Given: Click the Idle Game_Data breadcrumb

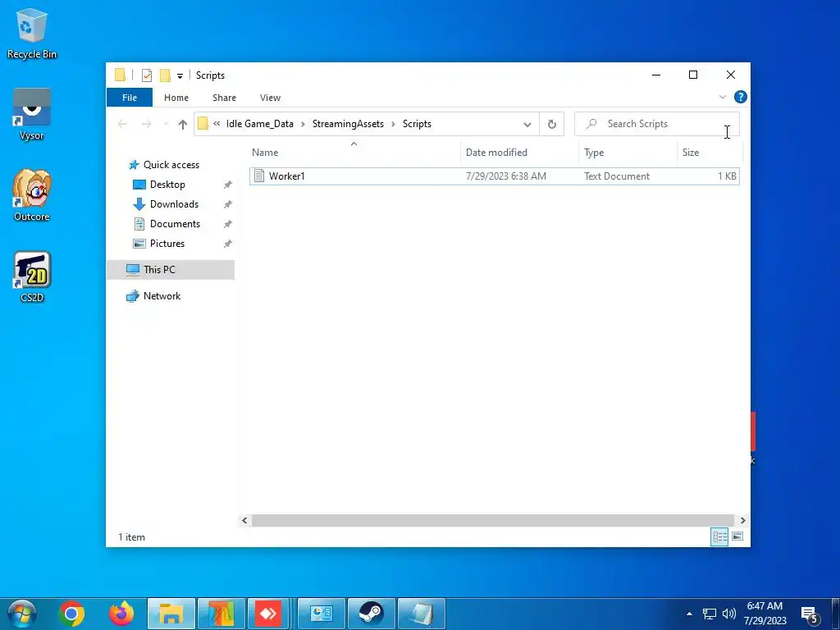Looking at the screenshot, I should (x=260, y=124).
